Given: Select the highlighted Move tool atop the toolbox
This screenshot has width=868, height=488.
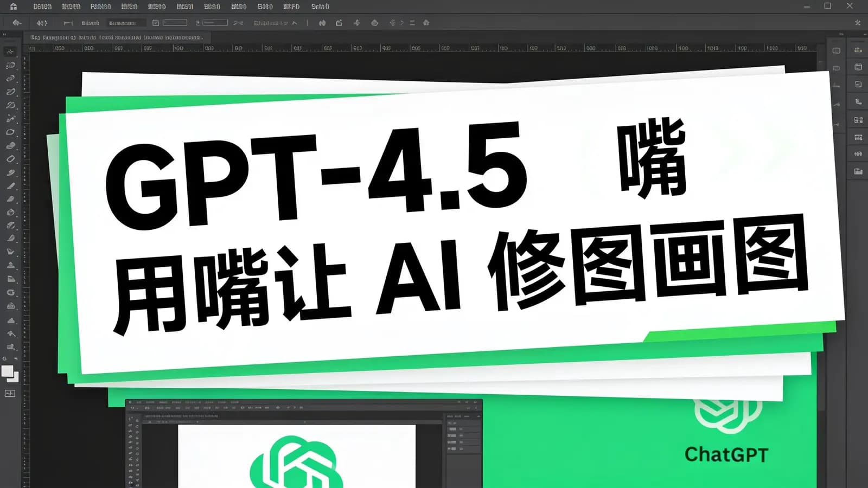Looking at the screenshot, I should pyautogui.click(x=10, y=52).
